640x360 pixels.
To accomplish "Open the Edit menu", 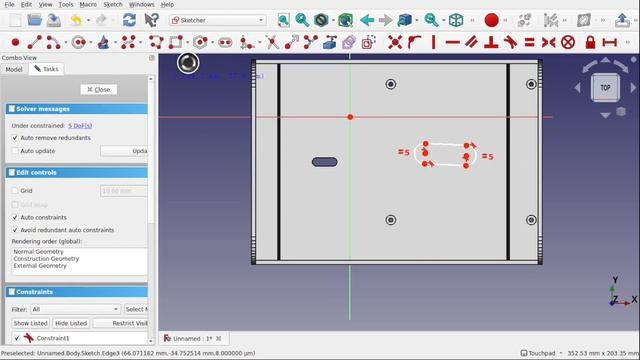I will tap(27, 4).
